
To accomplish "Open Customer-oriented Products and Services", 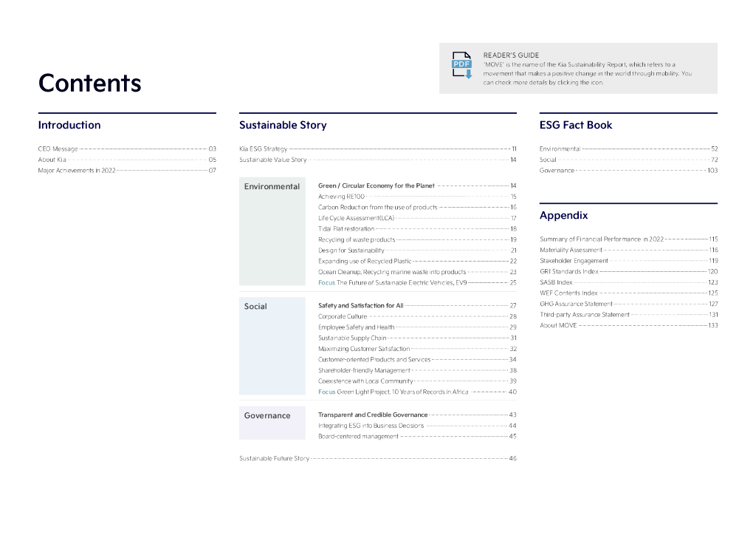I will (x=417, y=359).
